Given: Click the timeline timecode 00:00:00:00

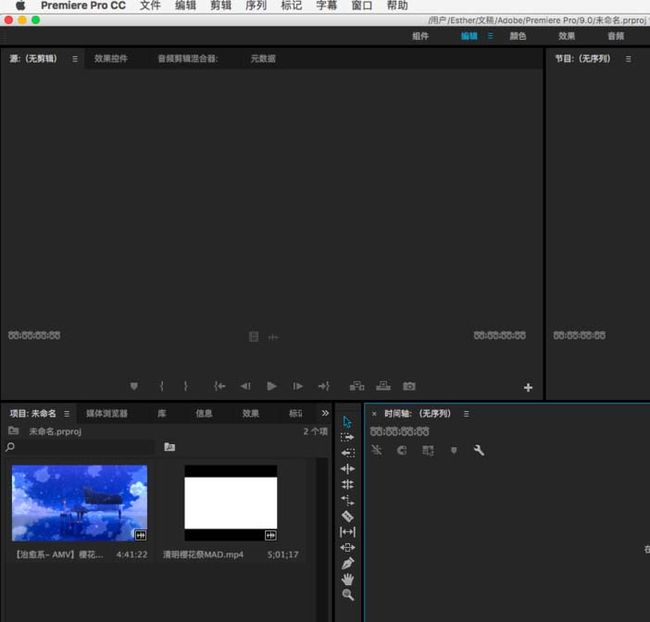Looking at the screenshot, I should click(400, 432).
